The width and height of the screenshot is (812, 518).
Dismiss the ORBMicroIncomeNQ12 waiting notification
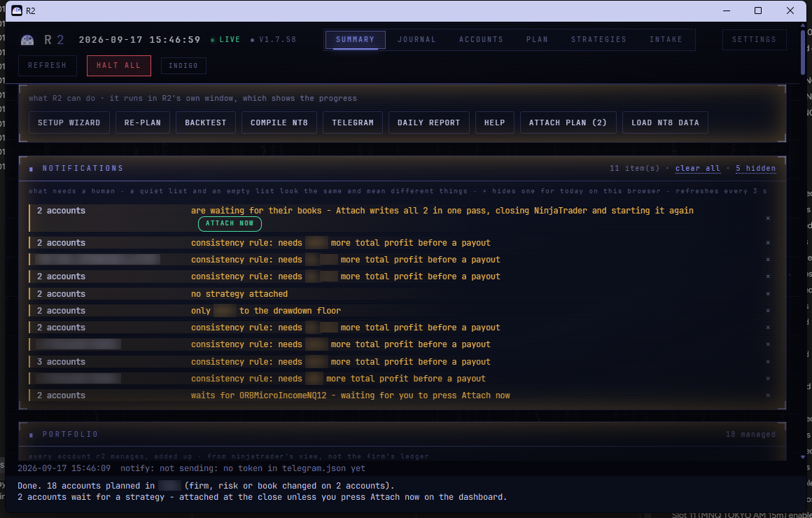tap(768, 395)
